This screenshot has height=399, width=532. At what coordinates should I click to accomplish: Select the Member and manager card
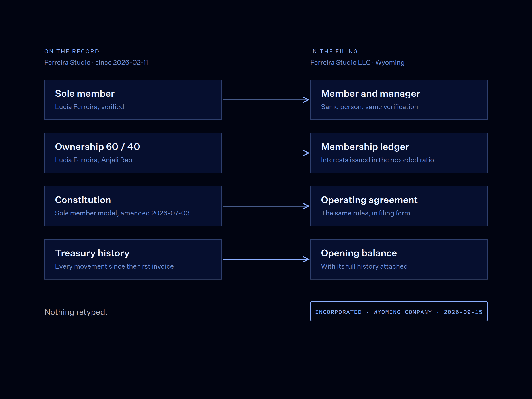click(399, 100)
